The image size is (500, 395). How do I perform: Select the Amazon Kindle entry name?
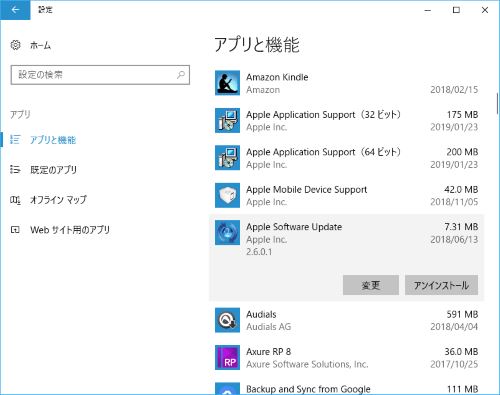[277, 77]
